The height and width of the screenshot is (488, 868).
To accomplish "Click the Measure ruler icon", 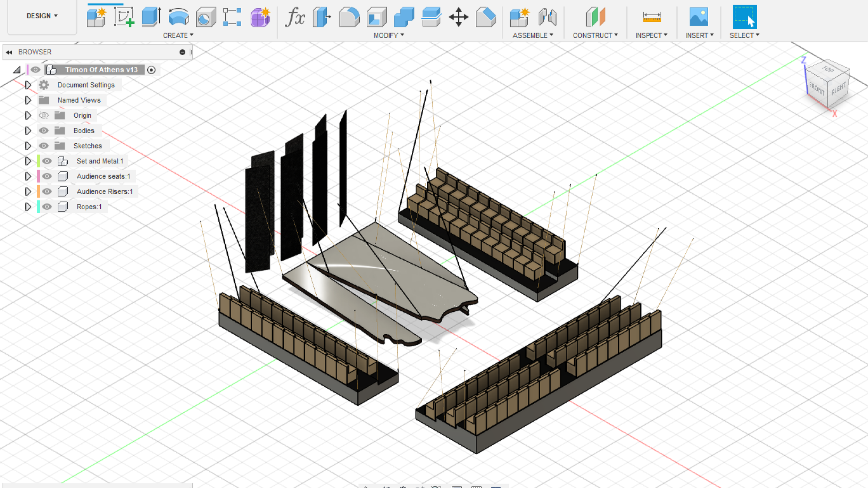I will tap(652, 17).
